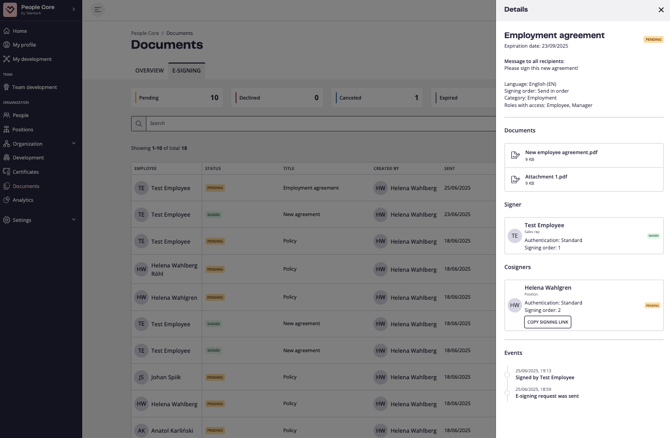Open the Analytics icon in sidebar
The height and width of the screenshot is (438, 670).
coord(7,200)
